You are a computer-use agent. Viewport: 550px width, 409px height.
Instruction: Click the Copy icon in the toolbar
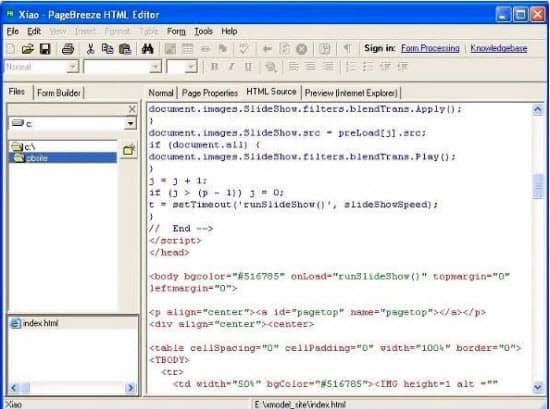pos(107,49)
